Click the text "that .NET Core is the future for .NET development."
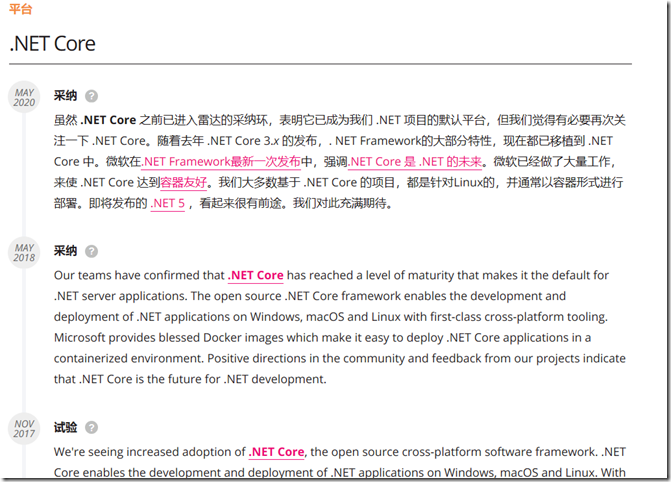 [x=190, y=379]
